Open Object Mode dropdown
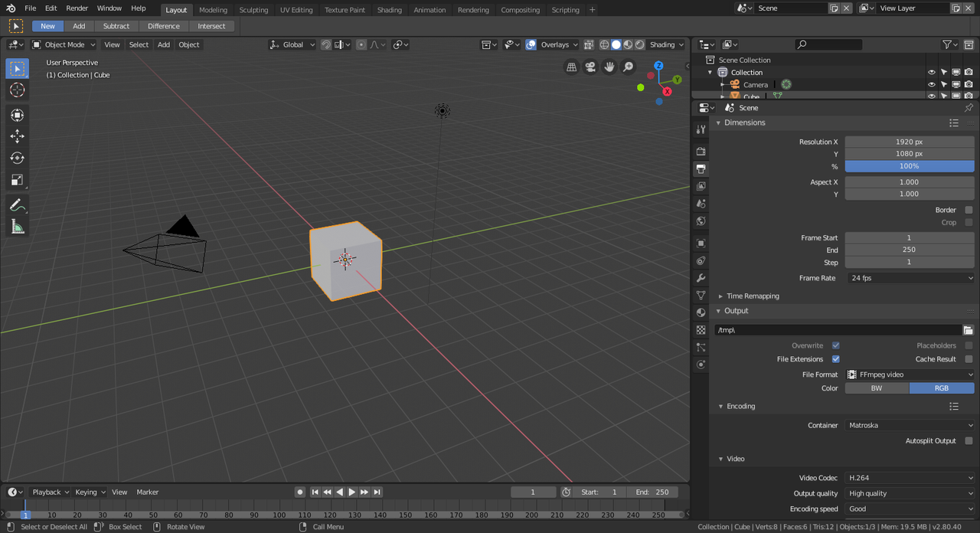Viewport: 980px width, 533px height. (64, 44)
